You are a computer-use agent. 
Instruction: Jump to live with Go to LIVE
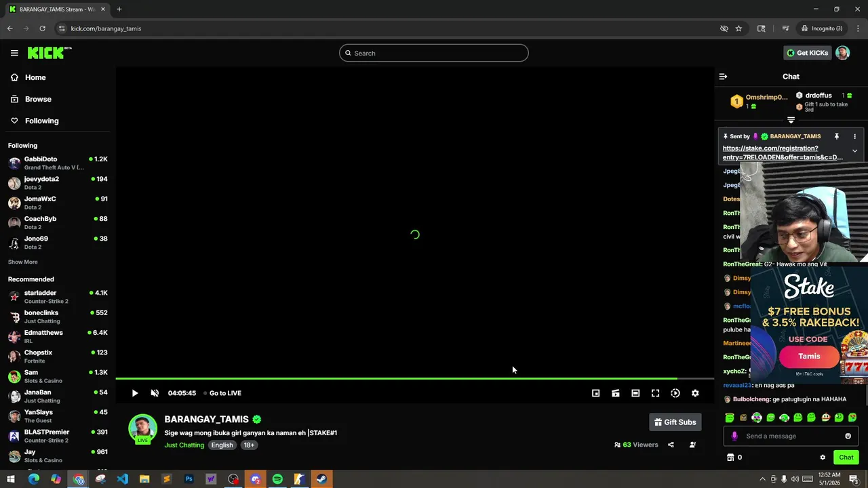[x=223, y=393]
